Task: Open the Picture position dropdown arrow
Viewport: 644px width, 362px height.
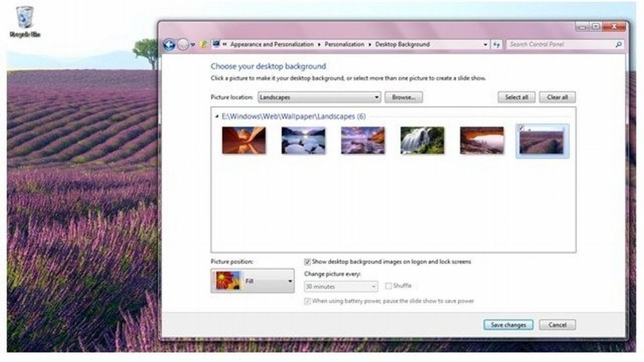Action: (x=290, y=280)
